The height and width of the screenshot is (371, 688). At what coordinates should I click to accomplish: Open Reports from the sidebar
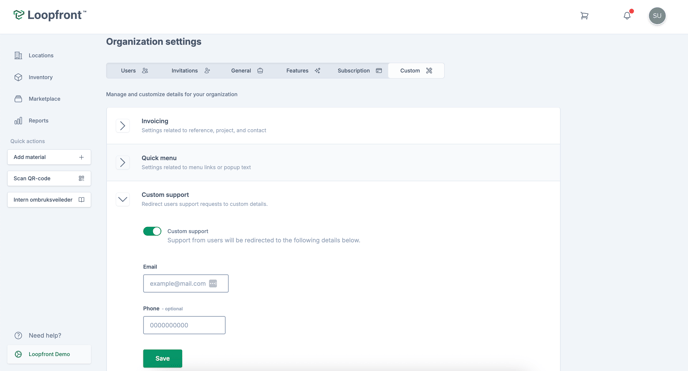[38, 121]
